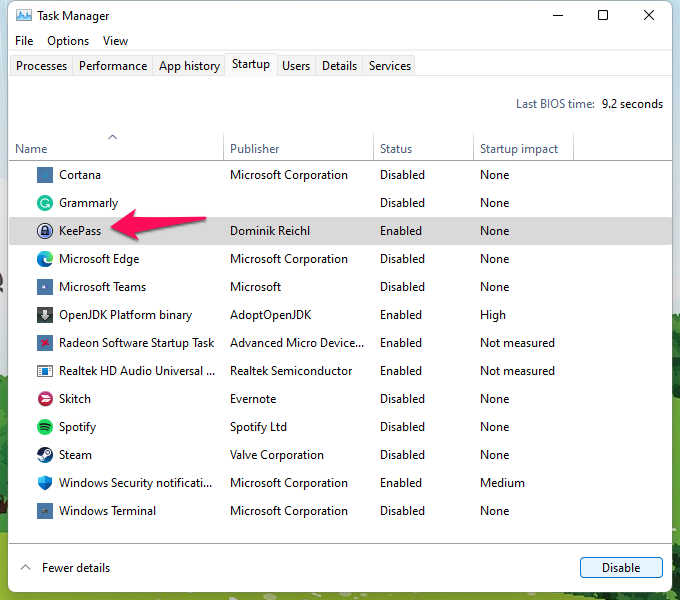Screen dimensions: 680x600
Task: Select the Microsoft Teams row name
Action: coord(102,287)
